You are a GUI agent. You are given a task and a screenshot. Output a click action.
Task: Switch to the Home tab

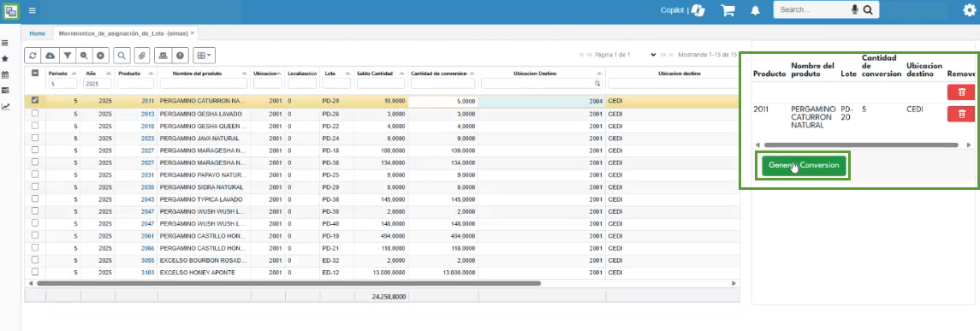click(x=37, y=33)
